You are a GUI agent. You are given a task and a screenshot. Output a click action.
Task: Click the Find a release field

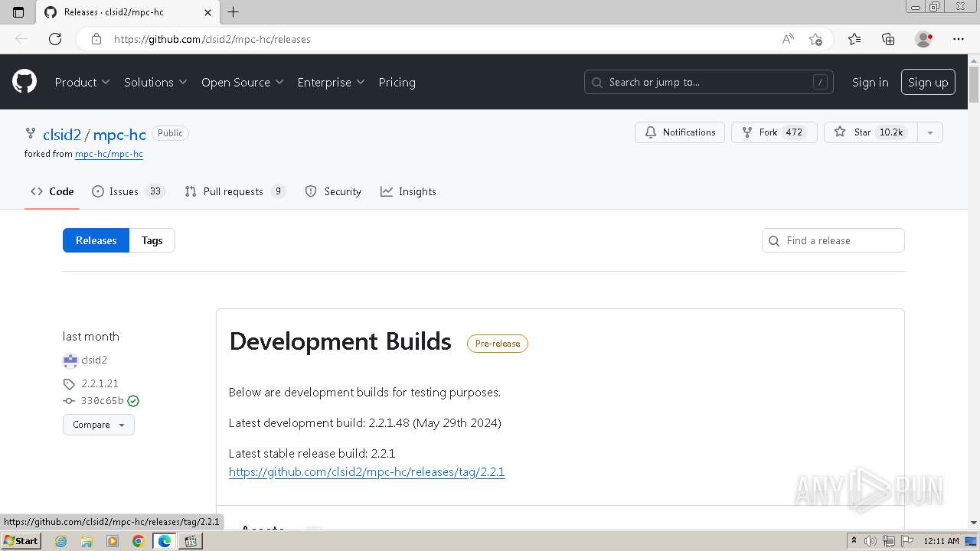[833, 240]
